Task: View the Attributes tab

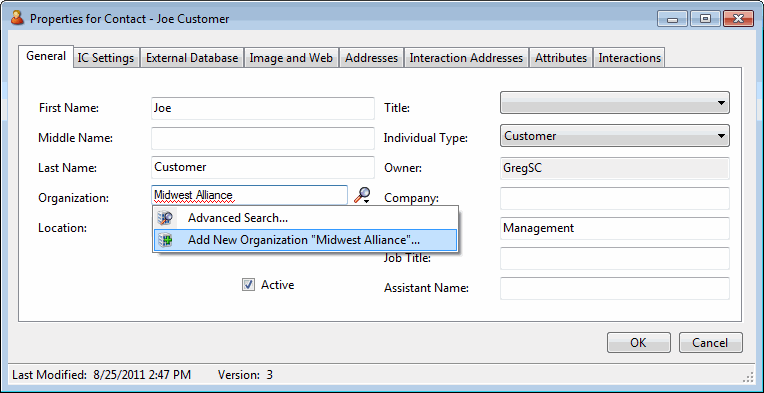Action: pos(561,58)
